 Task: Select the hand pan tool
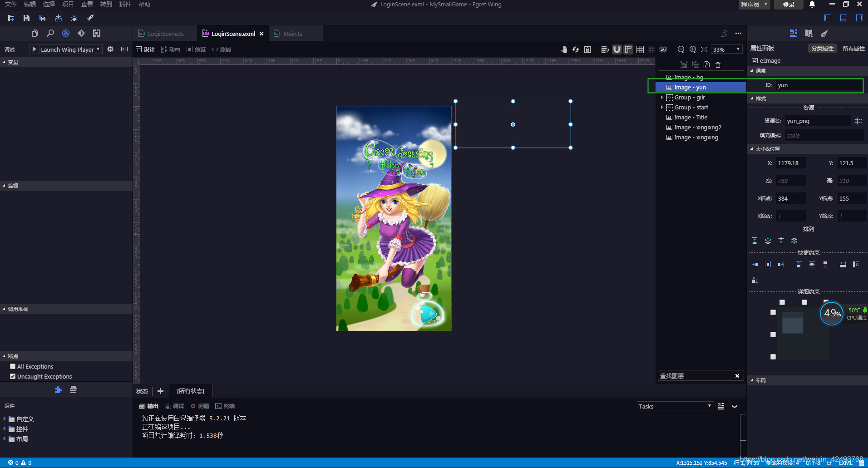564,49
